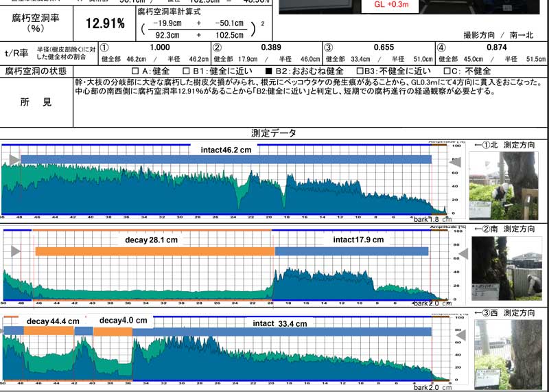
Task: Click the south chart's bark 2.0 cm label
Action: (433, 303)
